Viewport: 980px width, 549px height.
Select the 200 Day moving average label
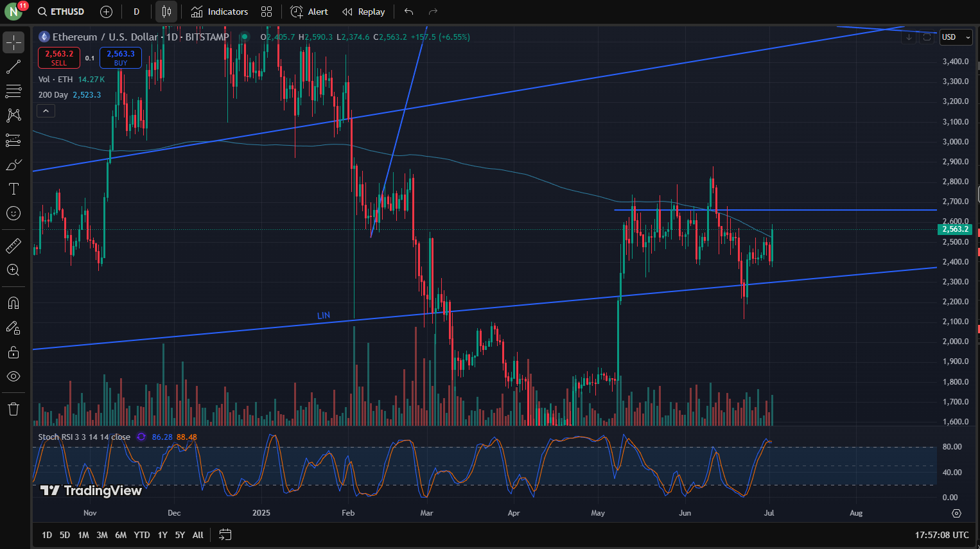[53, 95]
